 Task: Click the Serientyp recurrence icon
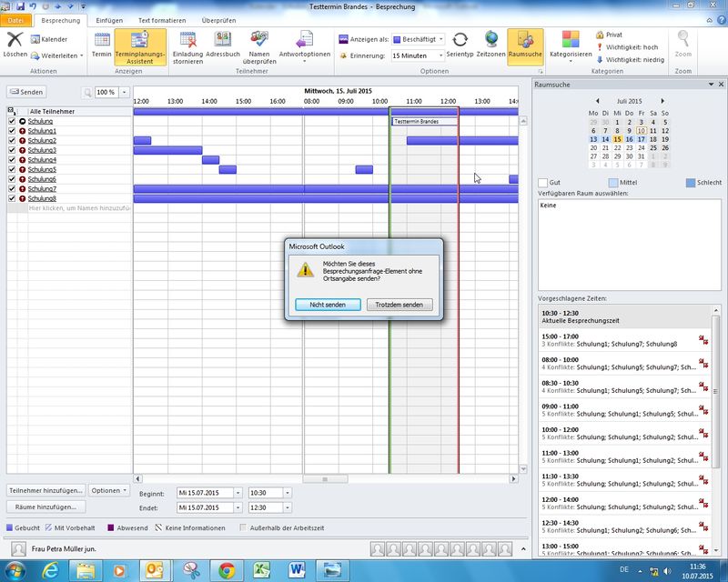[x=460, y=40]
